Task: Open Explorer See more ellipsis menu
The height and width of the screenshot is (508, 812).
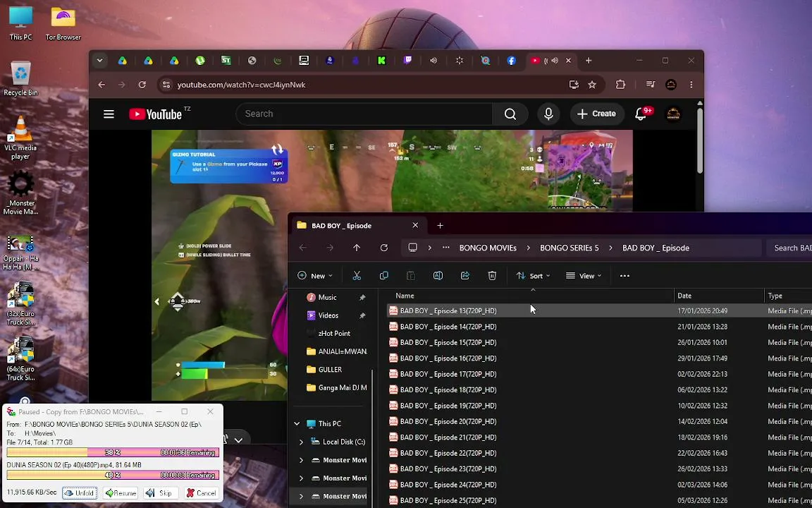Action: tap(625, 276)
